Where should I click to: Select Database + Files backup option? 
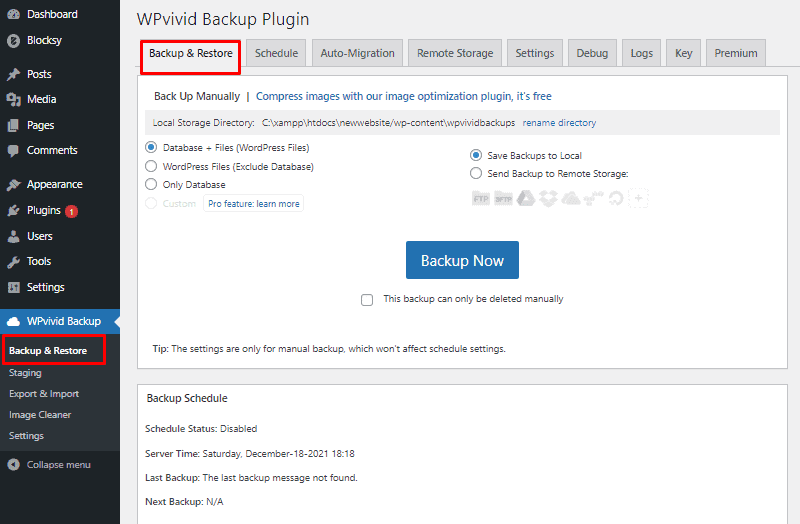[x=151, y=147]
